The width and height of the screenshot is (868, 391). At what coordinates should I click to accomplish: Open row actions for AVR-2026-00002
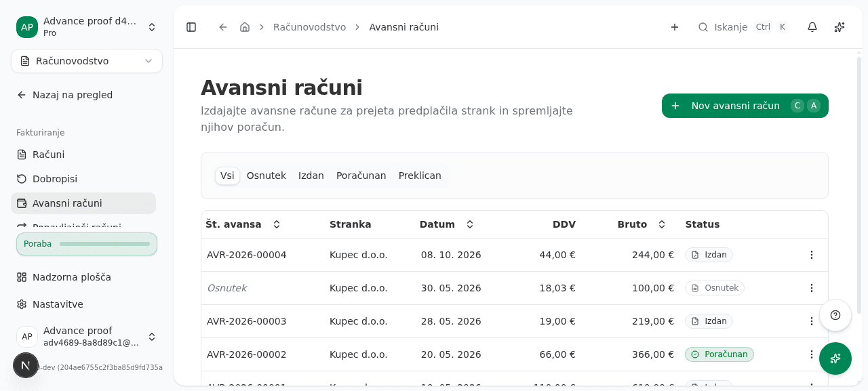(812, 354)
